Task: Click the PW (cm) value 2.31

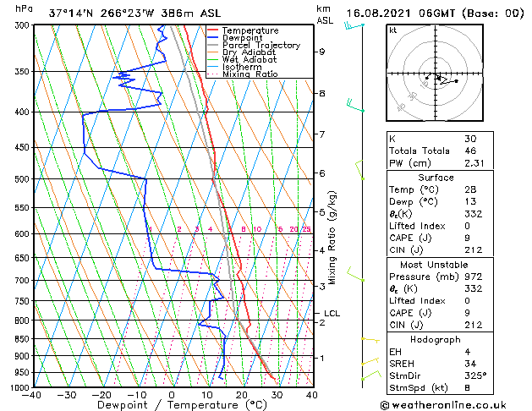Action: point(474,163)
